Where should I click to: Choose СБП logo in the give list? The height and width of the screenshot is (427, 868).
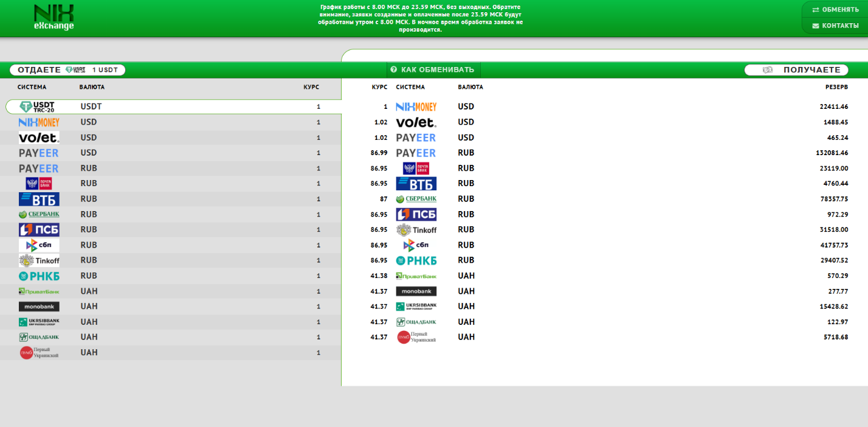39,245
